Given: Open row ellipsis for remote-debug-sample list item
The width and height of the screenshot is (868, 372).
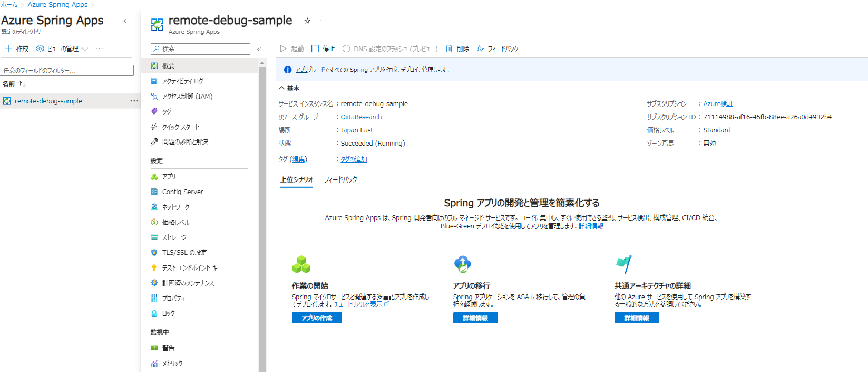Looking at the screenshot, I should (134, 101).
